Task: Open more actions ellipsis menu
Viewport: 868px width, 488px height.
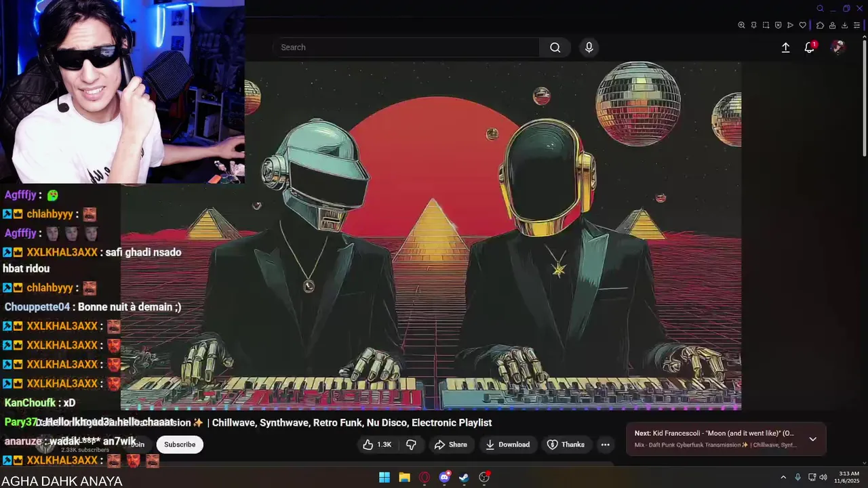Action: 605,445
